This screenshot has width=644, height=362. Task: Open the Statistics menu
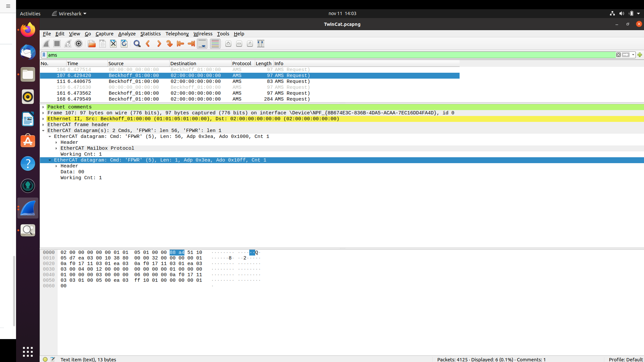[150, 34]
